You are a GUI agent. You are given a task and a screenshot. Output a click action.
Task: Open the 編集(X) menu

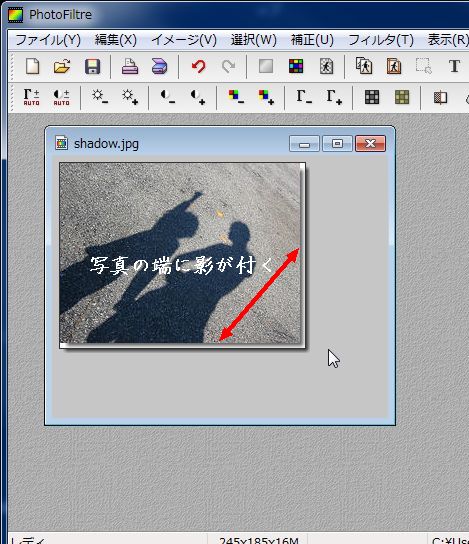116,40
